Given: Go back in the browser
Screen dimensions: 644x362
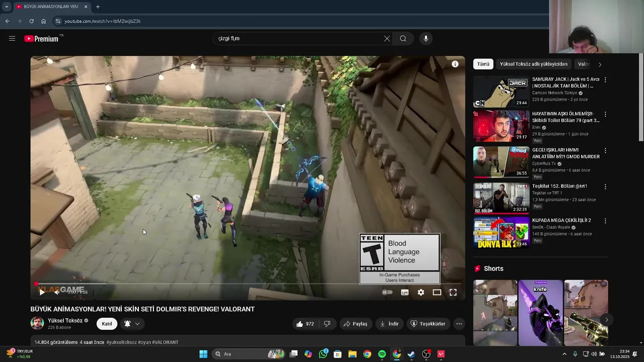Looking at the screenshot, I should pos(7,21).
